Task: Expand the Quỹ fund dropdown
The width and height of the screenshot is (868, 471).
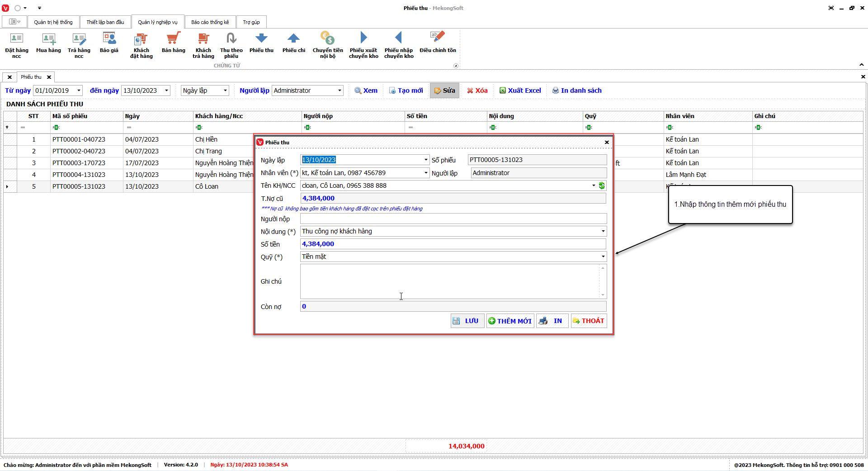Action: coord(603,257)
